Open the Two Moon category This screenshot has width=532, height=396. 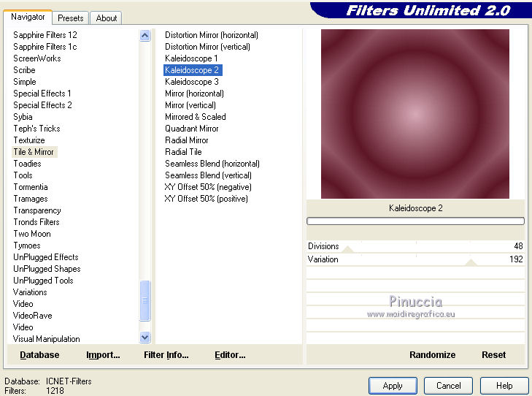coord(32,234)
